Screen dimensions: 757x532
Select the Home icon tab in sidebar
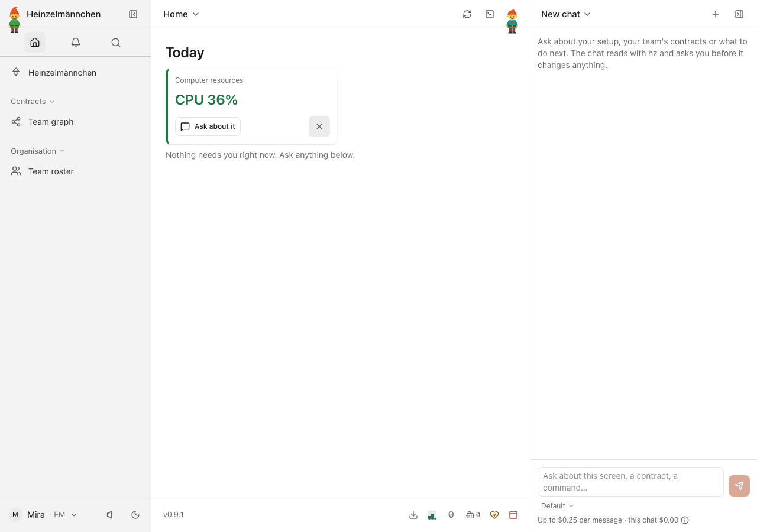35,43
